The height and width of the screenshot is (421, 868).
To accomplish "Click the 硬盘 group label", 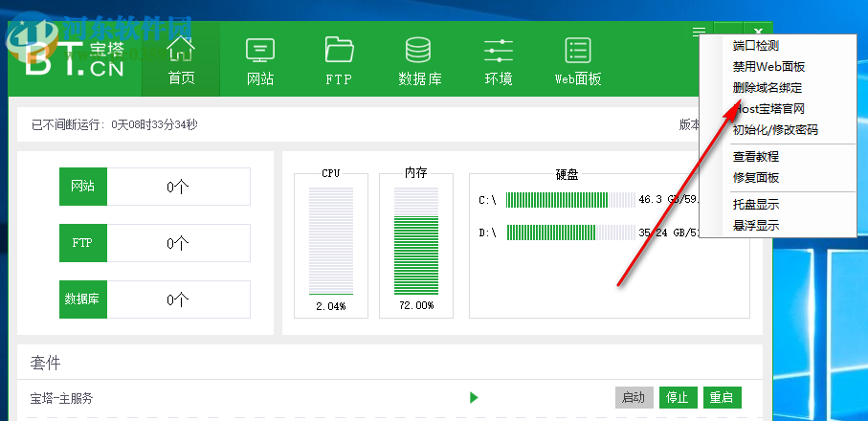I will click(x=567, y=174).
